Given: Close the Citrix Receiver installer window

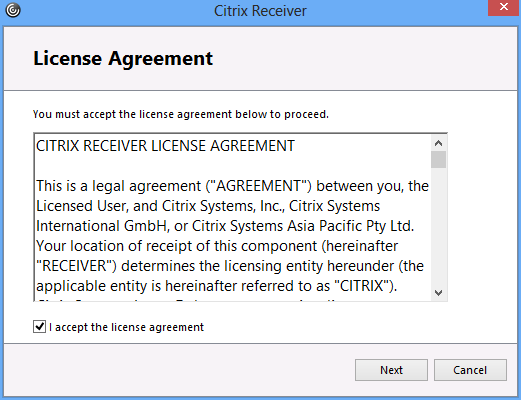Looking at the screenshot, I should tap(504, 7).
